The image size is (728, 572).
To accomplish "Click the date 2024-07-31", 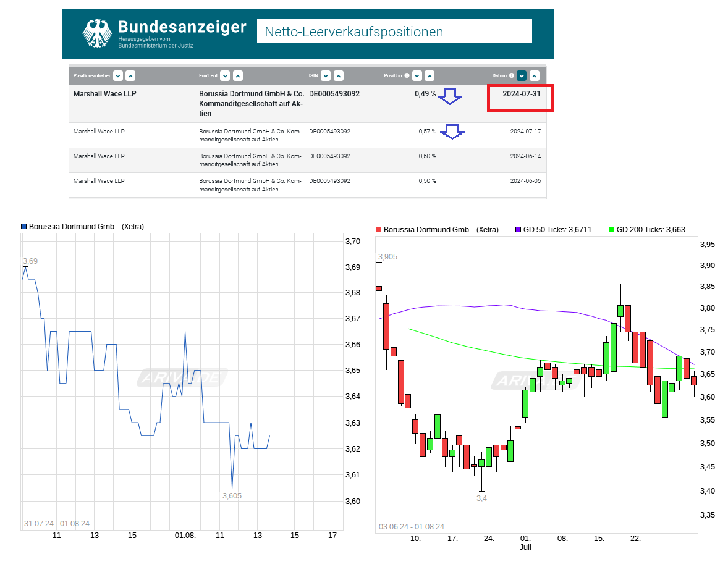I will tap(522, 94).
